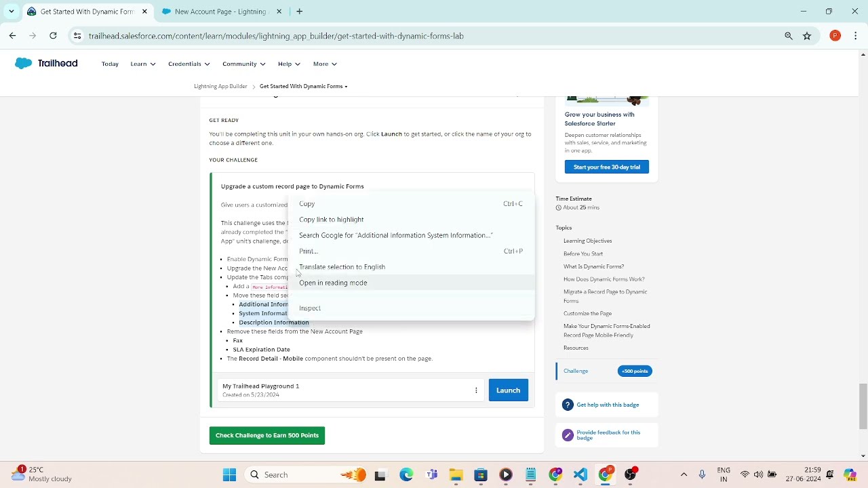Open the tab search dropdown arrow
This screenshot has height=488, width=868.
pyautogui.click(x=11, y=12)
